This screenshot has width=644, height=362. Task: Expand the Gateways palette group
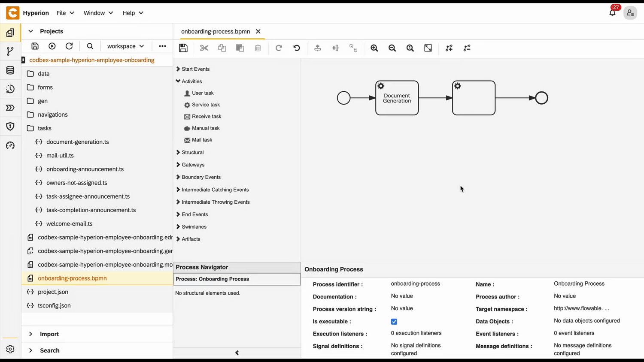point(193,165)
